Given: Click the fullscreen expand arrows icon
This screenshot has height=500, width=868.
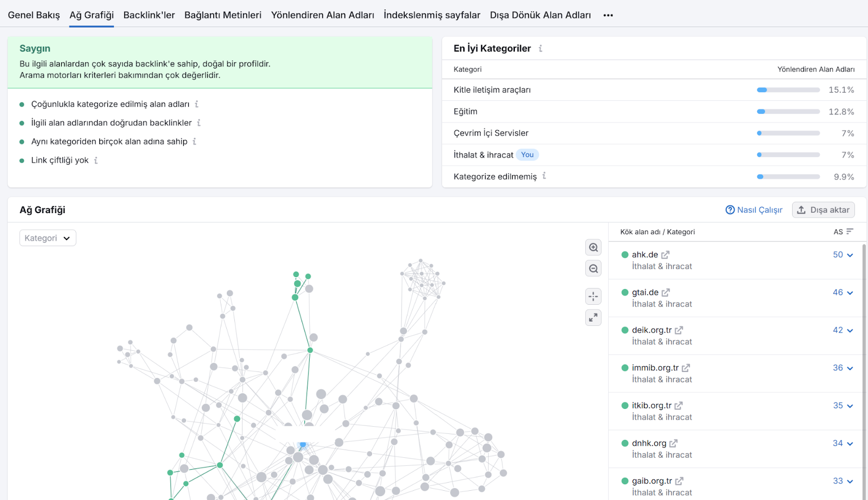Looking at the screenshot, I should pos(593,317).
